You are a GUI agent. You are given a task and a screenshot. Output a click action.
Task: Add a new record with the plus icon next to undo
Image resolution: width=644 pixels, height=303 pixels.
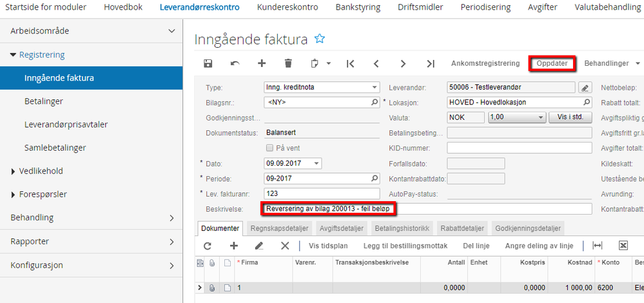[x=262, y=63]
